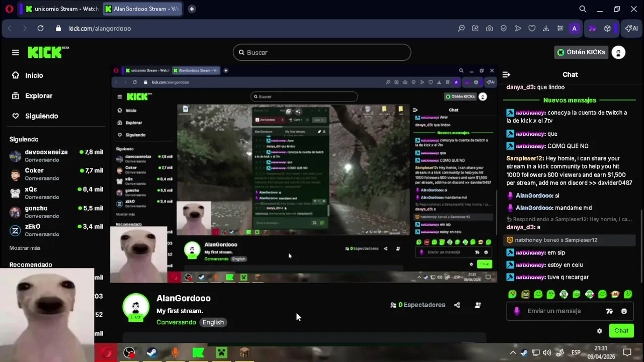644x362 pixels.
Task: Show hidden system tray icons
Action: pos(513,352)
